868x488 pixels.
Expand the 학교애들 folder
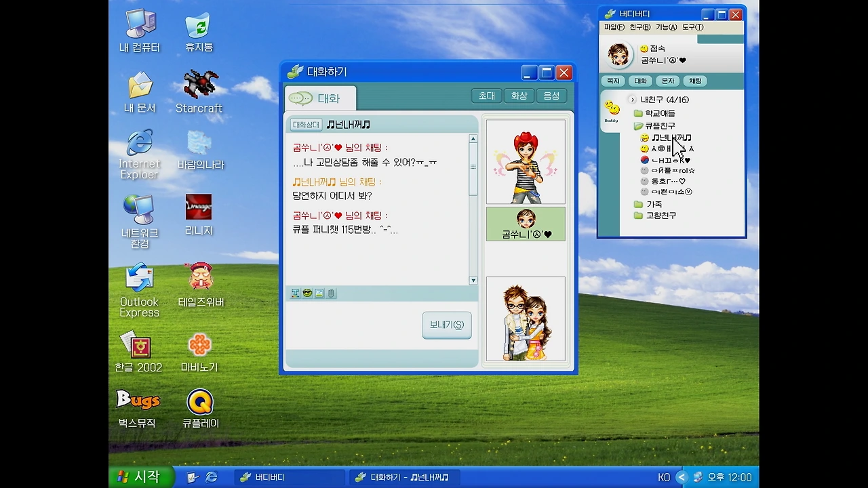point(654,113)
